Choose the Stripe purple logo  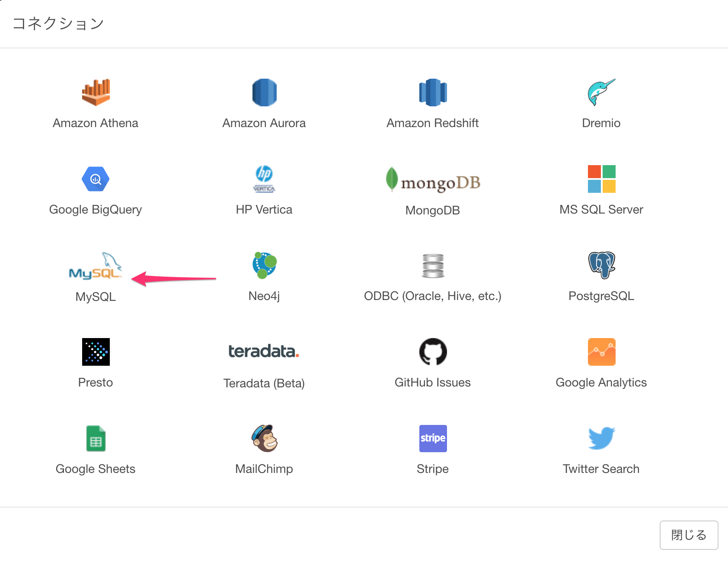point(433,438)
